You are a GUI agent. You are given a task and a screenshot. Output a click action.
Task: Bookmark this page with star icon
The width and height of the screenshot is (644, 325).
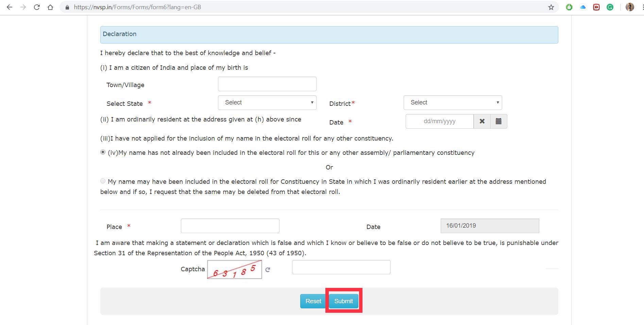tap(551, 7)
